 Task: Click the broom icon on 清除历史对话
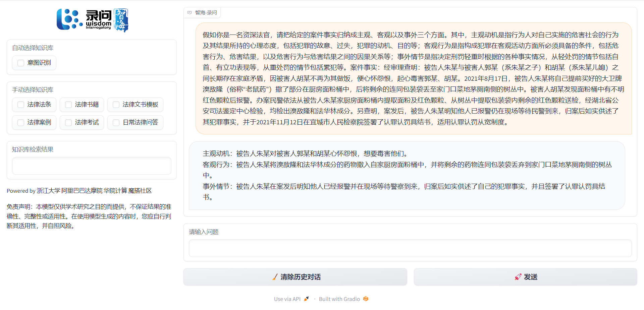click(275, 277)
